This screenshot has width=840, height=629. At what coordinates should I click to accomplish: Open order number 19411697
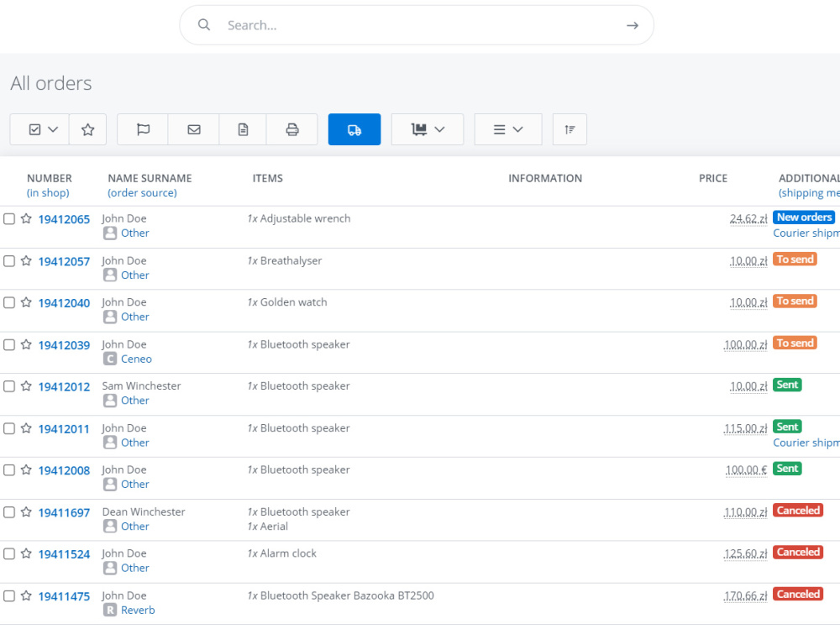coord(65,513)
